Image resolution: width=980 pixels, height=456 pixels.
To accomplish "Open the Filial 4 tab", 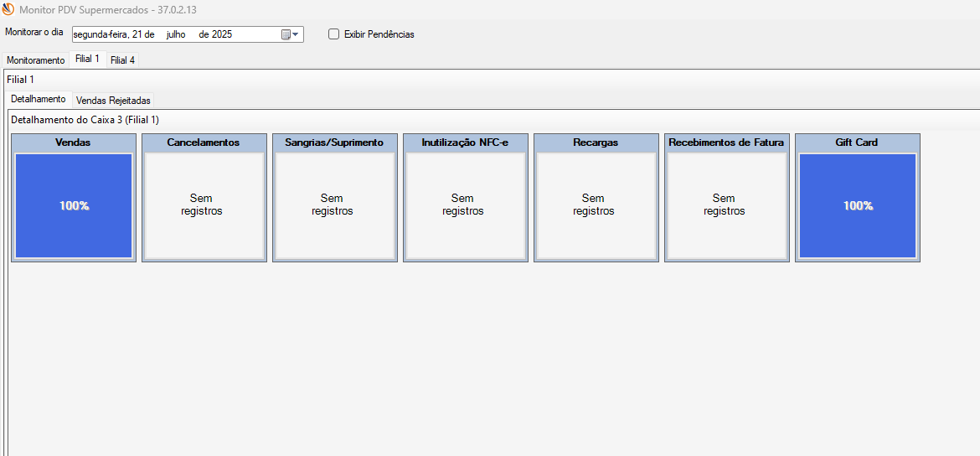I will coord(122,60).
